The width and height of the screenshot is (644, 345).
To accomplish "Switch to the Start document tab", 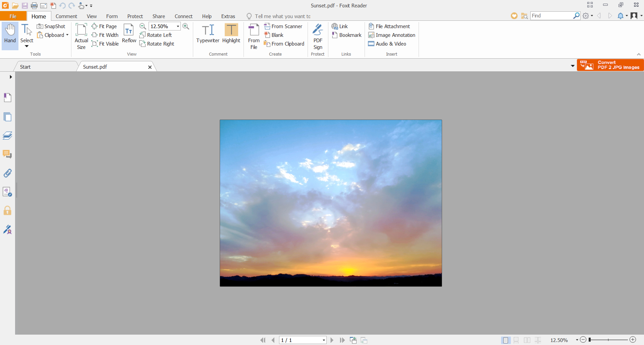I will pyautogui.click(x=25, y=67).
